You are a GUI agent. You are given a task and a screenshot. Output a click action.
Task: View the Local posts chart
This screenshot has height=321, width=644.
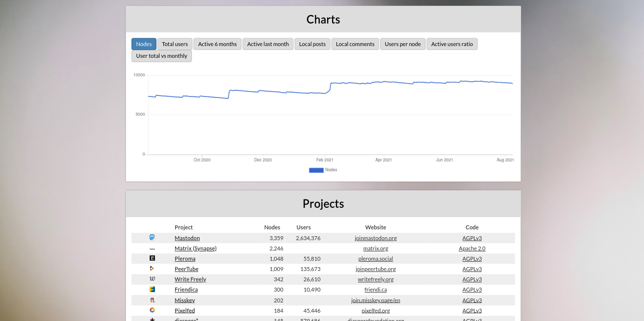(312, 44)
